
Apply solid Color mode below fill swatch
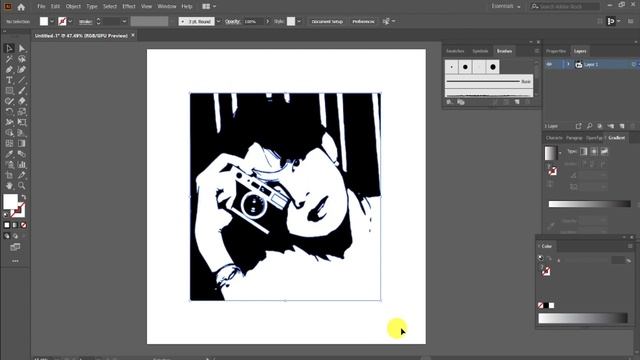click(x=7, y=225)
